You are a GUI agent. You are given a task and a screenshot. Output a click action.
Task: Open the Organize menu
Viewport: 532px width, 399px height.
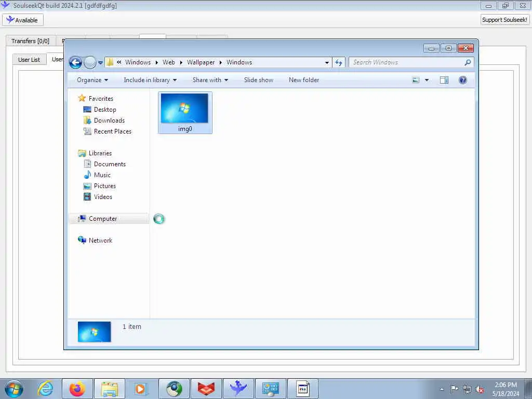point(92,80)
